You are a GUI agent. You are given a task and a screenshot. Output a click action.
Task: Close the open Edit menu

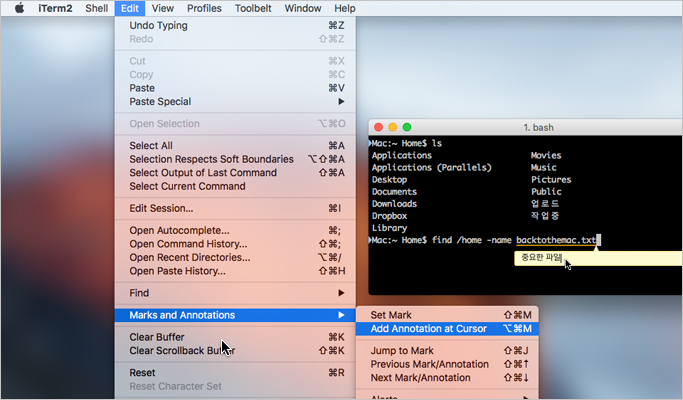tap(130, 8)
